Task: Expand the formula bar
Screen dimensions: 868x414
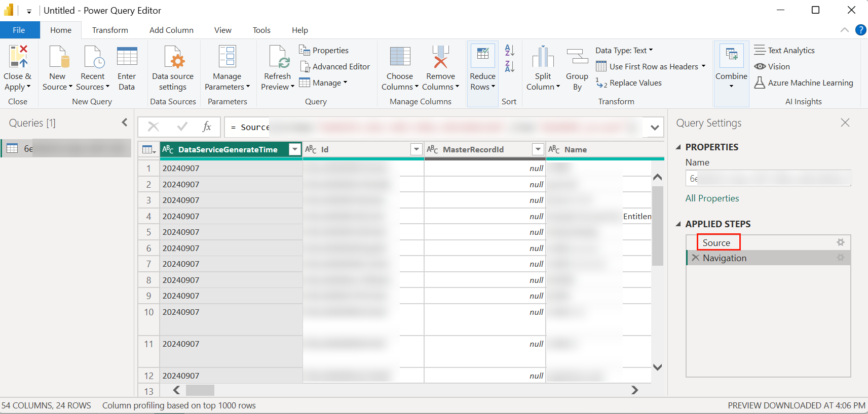Action: (655, 128)
